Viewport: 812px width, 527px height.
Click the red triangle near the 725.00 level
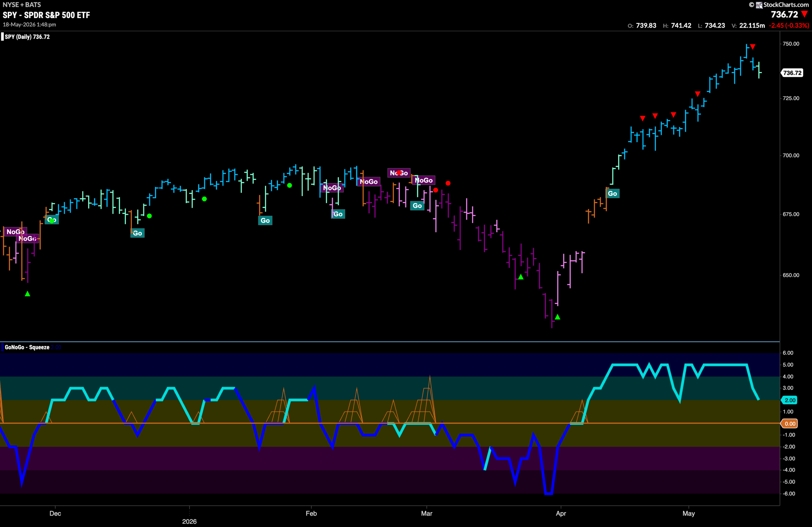click(698, 94)
